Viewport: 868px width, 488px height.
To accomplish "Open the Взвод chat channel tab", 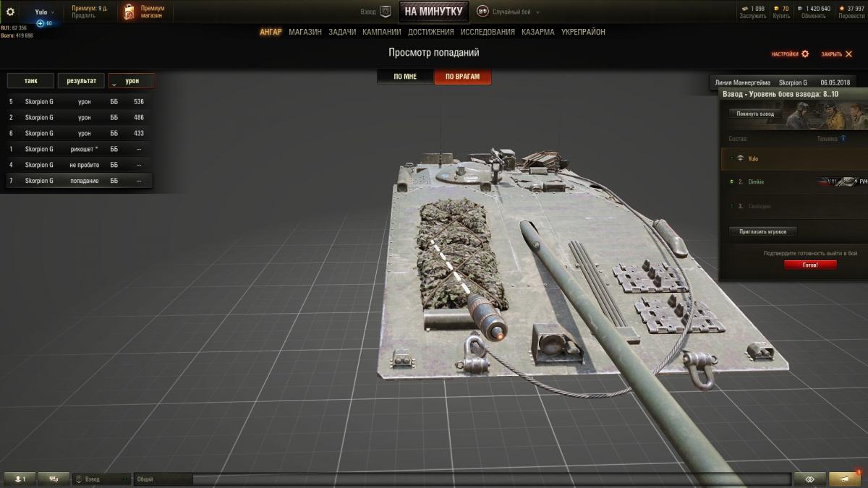I will pos(101,479).
